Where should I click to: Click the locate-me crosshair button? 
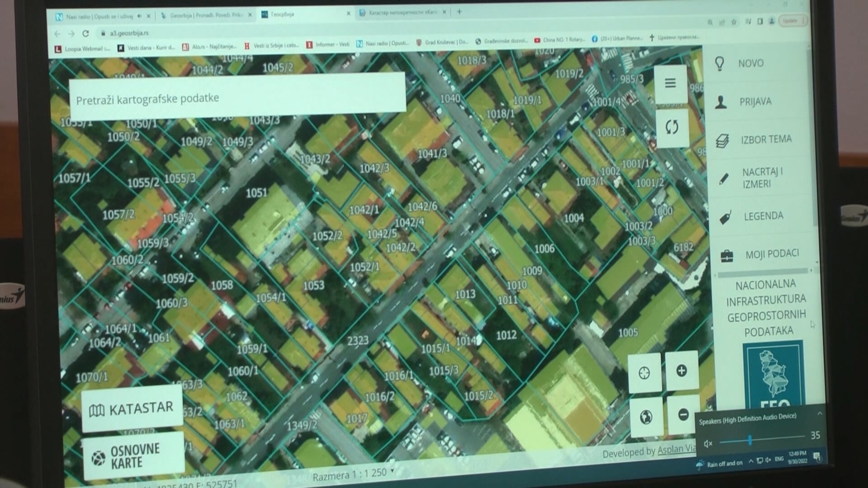(644, 373)
